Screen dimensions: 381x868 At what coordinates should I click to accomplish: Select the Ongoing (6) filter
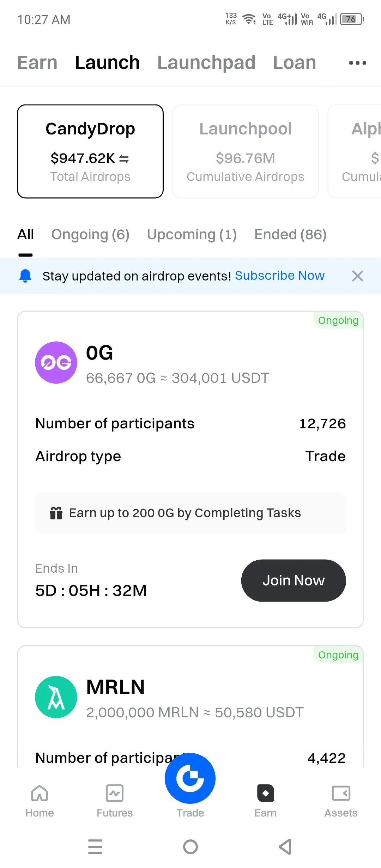coord(90,235)
